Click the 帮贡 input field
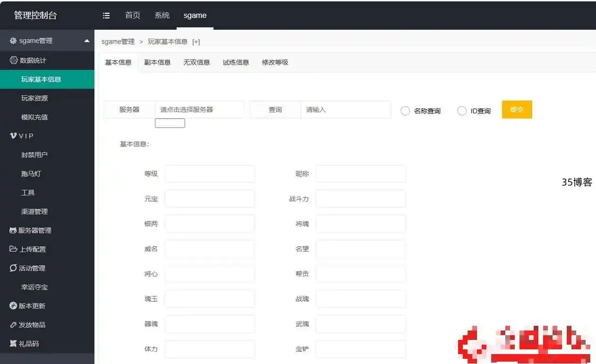The height and width of the screenshot is (364, 596). 361,274
